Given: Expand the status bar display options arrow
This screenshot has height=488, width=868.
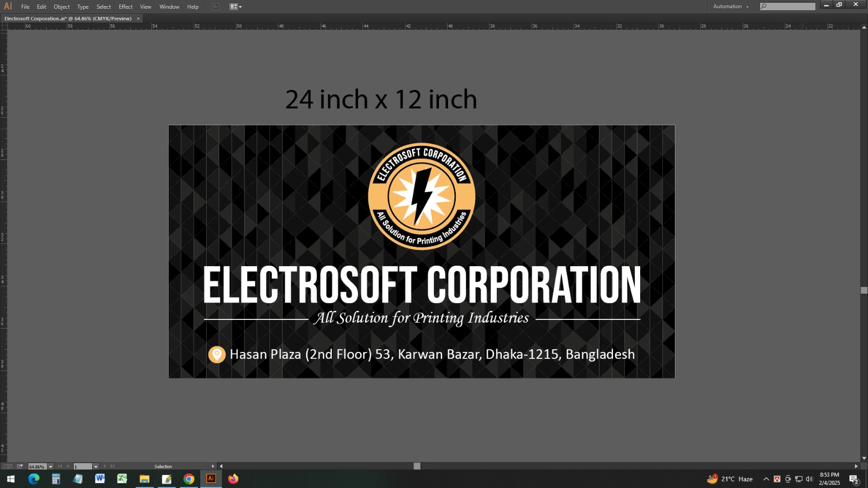Looking at the screenshot, I should [x=213, y=466].
